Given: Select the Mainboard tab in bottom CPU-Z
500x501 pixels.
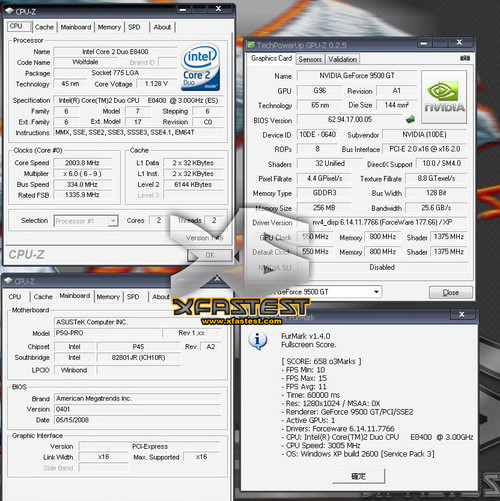Looking at the screenshot, I should (x=75, y=296).
